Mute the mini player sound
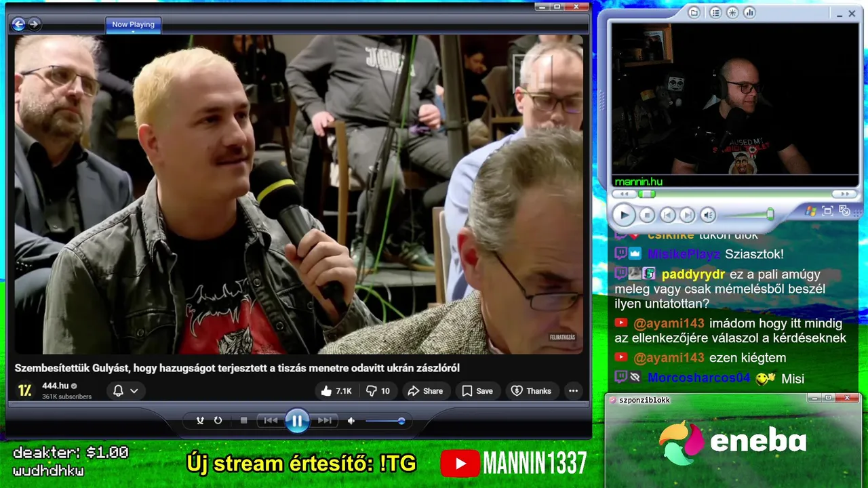The height and width of the screenshot is (488, 868). (x=708, y=216)
